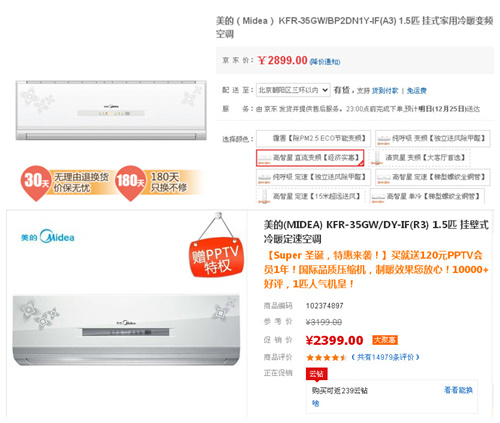Click the Midea logo in lower listing
The height and width of the screenshot is (423, 500).
point(48,237)
